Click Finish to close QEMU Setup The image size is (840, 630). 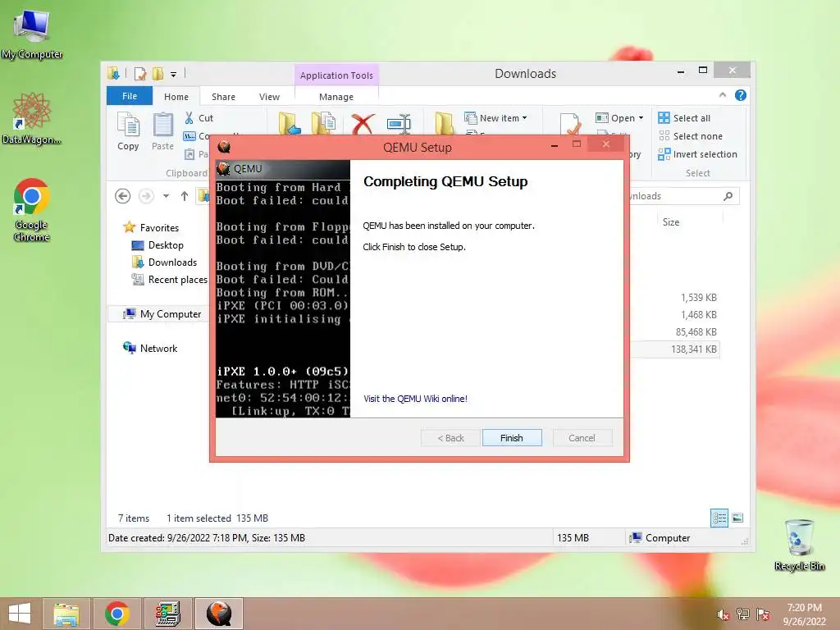(x=512, y=438)
